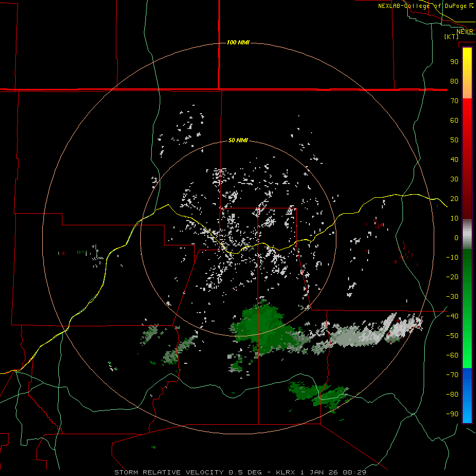The image size is (476, 476).
Task: Click the 40 value on velocity scale
Action: pos(454,159)
